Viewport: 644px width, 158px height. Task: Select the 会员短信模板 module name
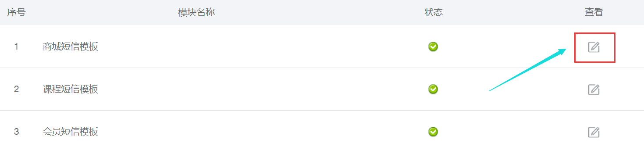pos(71,132)
